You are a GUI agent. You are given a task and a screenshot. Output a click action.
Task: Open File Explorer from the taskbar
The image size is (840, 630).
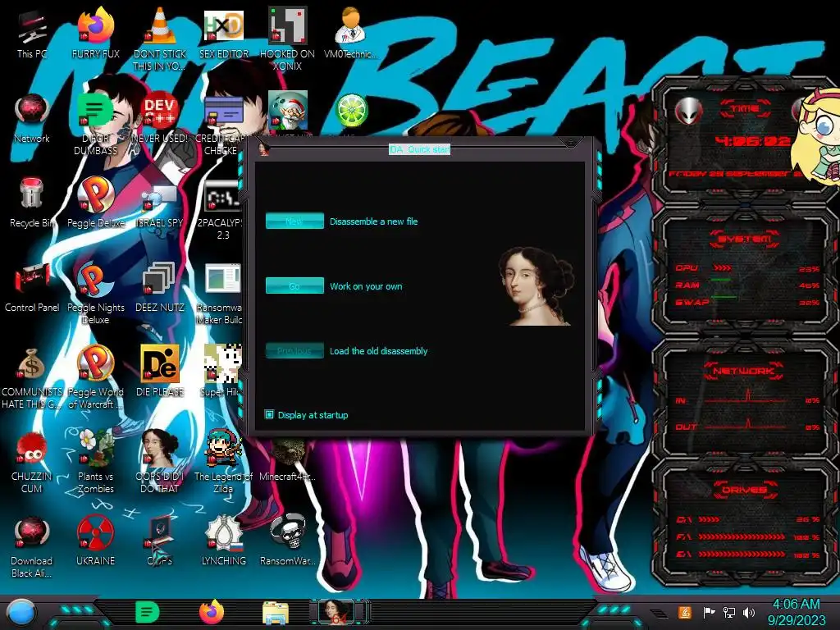pyautogui.click(x=276, y=613)
